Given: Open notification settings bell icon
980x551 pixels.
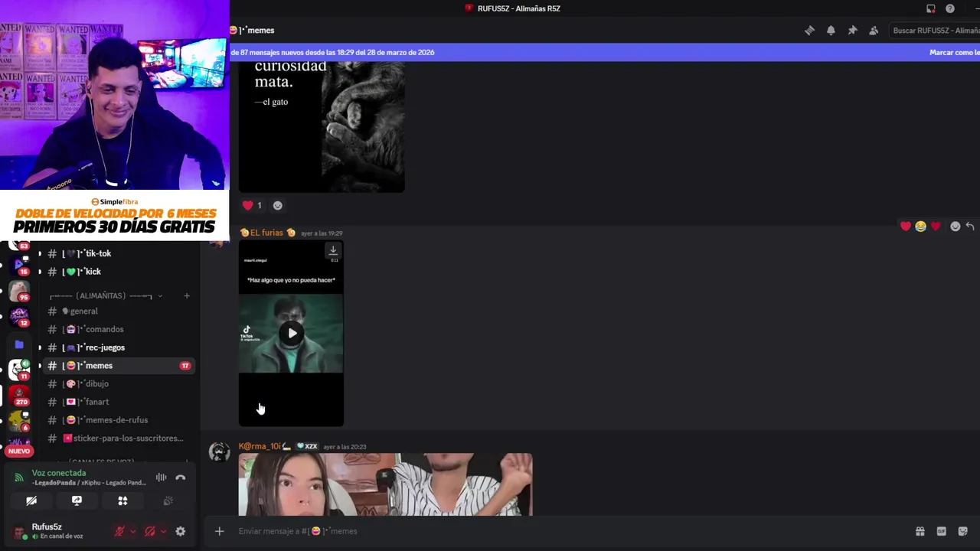Looking at the screenshot, I should pyautogui.click(x=831, y=31).
